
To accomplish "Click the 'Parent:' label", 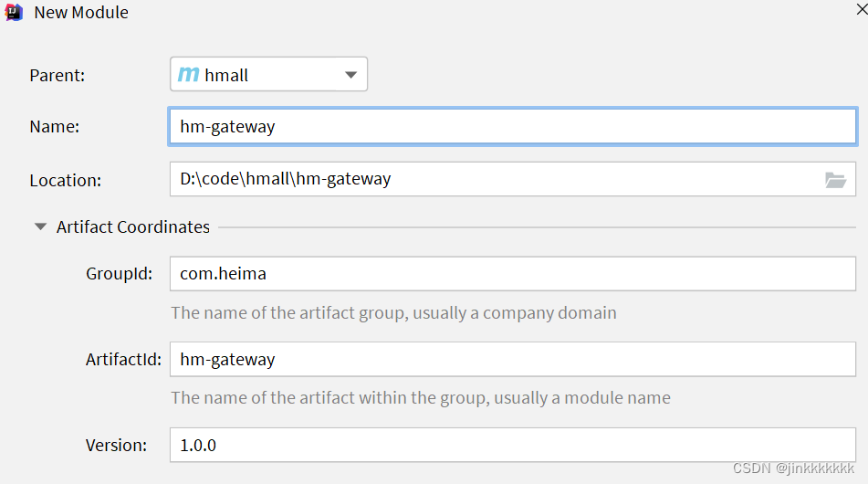I will tap(57, 75).
